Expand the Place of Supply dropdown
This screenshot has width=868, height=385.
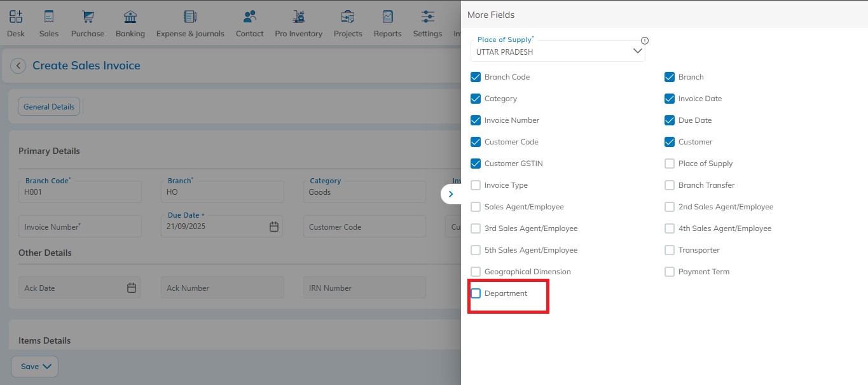click(x=637, y=52)
